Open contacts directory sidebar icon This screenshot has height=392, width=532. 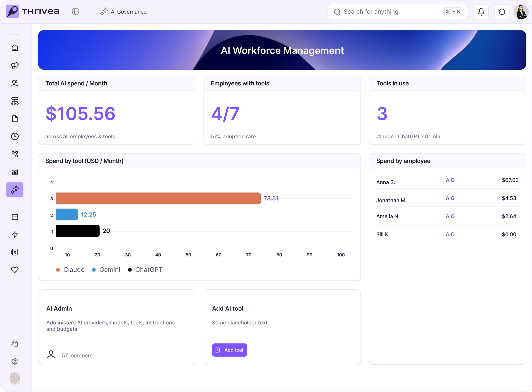[x=15, y=252]
